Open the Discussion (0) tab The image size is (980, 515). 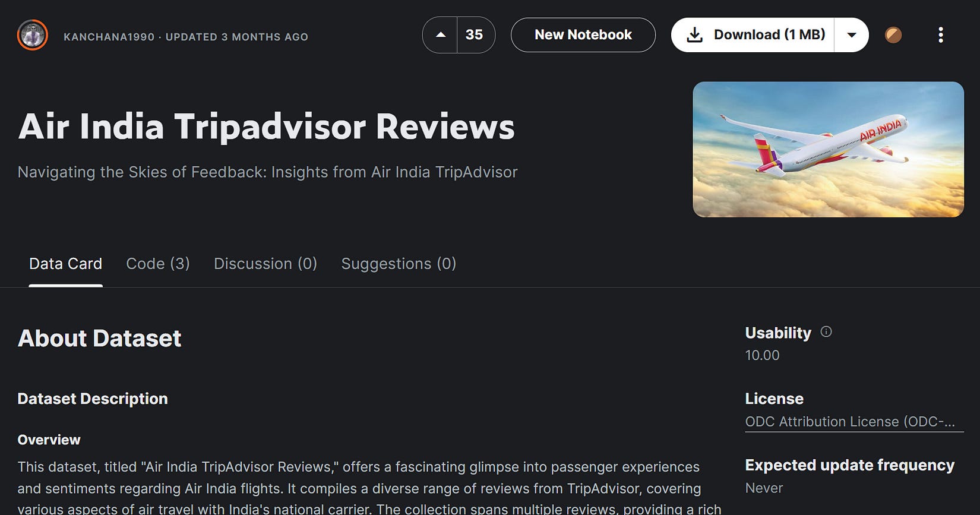click(265, 264)
